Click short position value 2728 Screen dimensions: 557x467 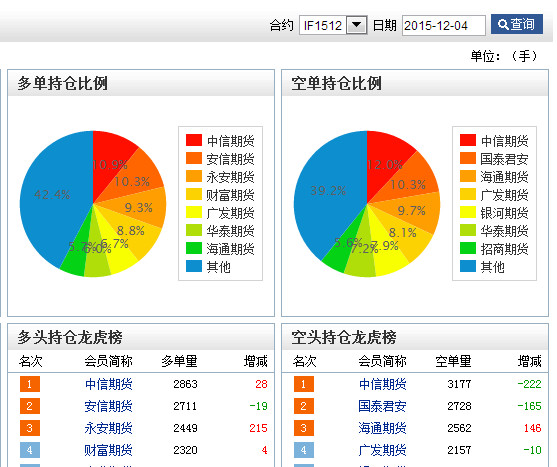pyautogui.click(x=459, y=406)
